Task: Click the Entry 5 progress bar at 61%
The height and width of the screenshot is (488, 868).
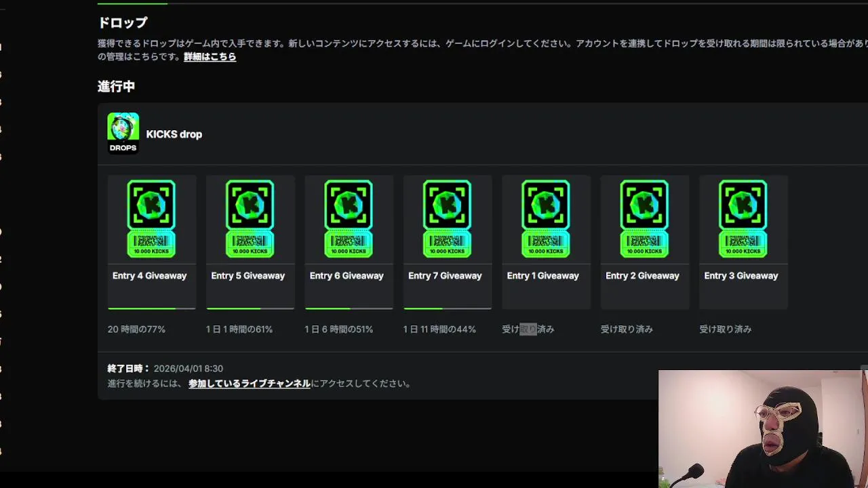Action: (x=250, y=308)
